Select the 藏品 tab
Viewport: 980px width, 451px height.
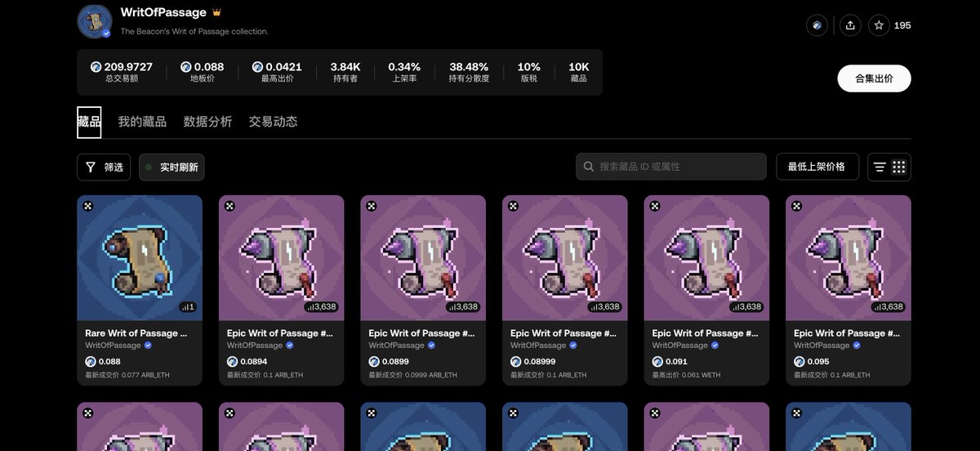[x=89, y=122]
